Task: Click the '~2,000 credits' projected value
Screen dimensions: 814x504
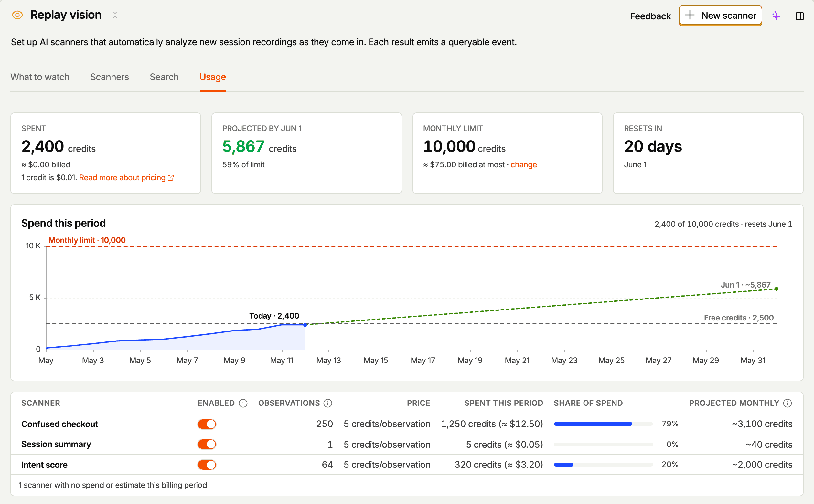Action: [x=762, y=465]
